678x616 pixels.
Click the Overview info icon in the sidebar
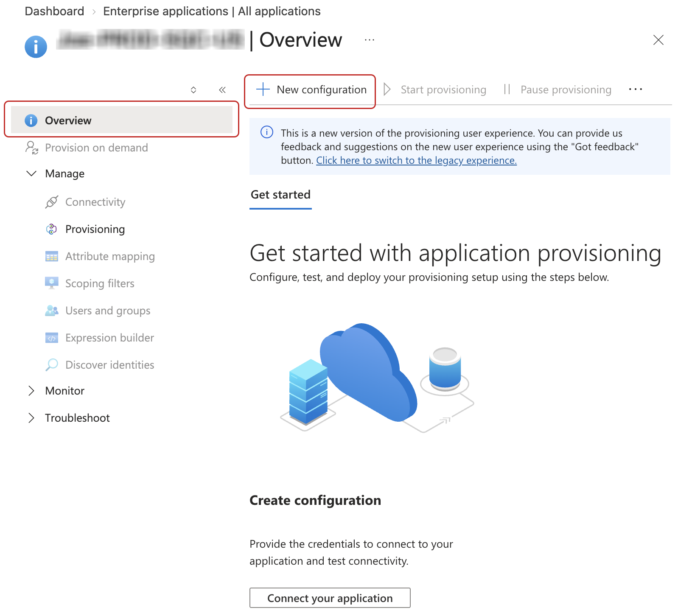pos(31,120)
